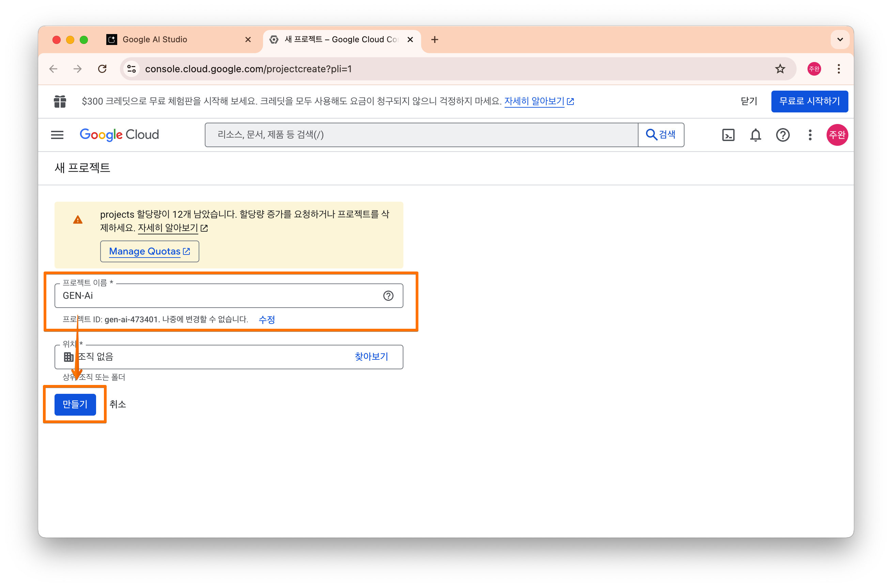
Task: Open the pink account avatar in Cloud header
Action: 837,135
